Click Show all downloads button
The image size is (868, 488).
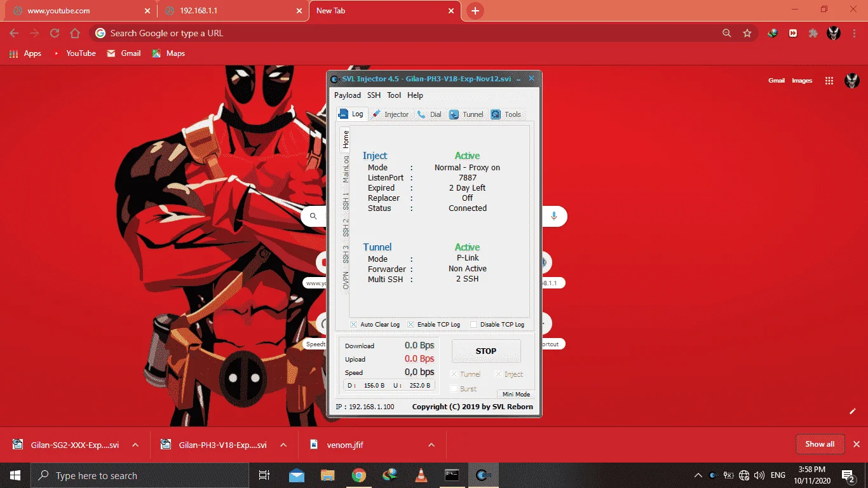click(820, 444)
